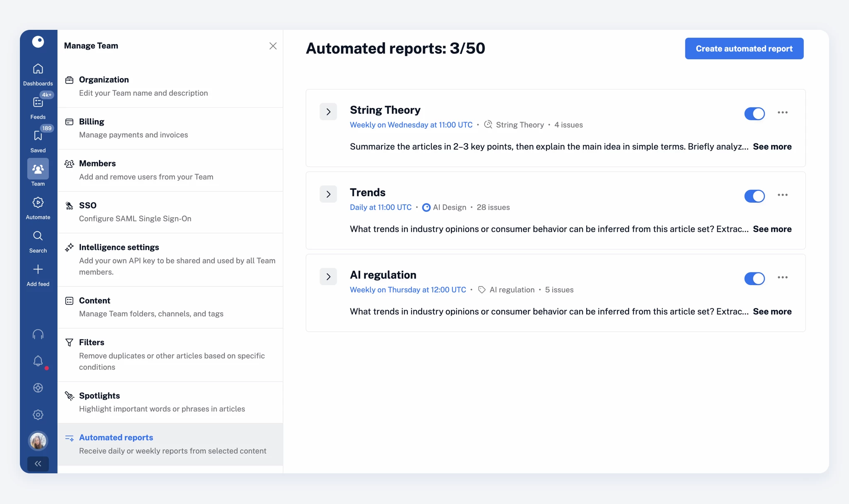
Task: Open notifications bell icon
Action: 38,361
